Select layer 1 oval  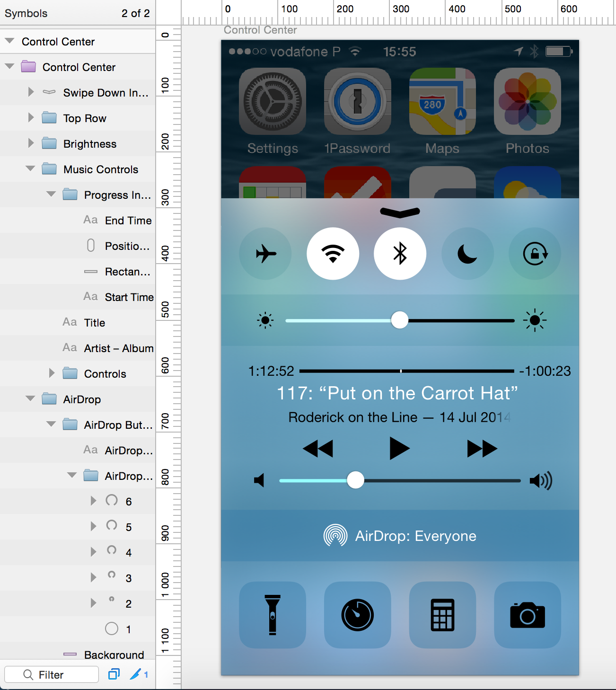(x=78, y=629)
